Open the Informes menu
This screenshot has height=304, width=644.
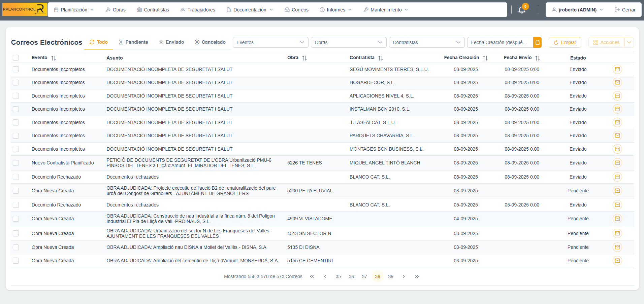[335, 10]
